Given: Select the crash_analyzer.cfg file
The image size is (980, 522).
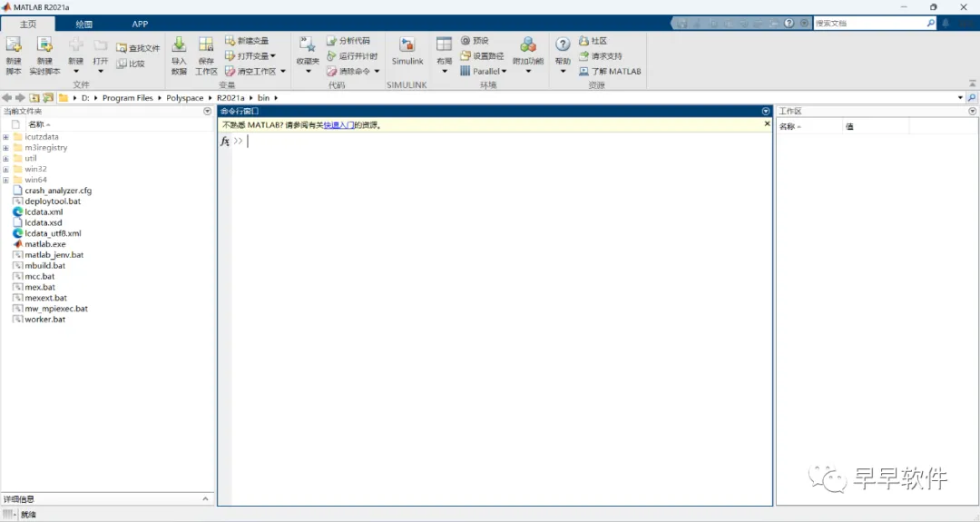Looking at the screenshot, I should (58, 191).
